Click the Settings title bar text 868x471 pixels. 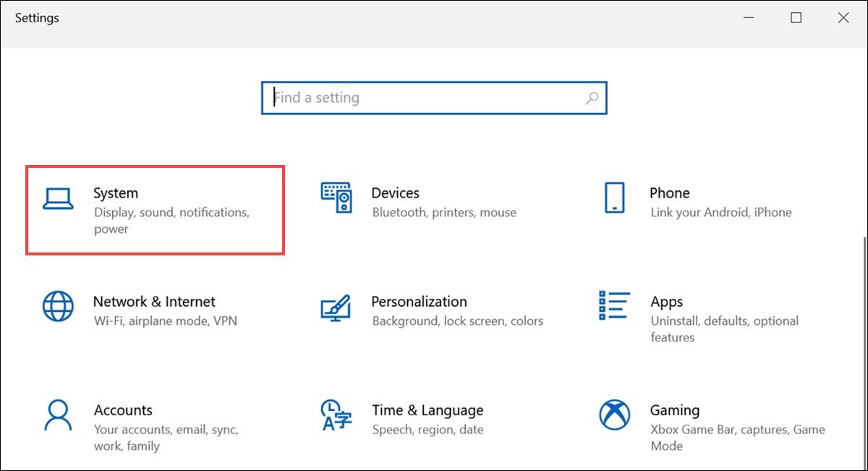[36, 17]
